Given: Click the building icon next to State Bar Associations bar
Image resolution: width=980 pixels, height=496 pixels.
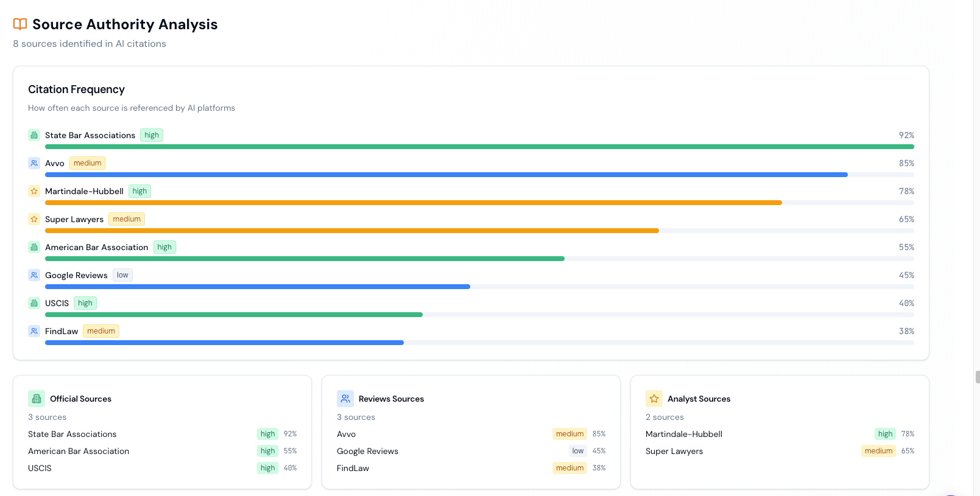Looking at the screenshot, I should [34, 135].
